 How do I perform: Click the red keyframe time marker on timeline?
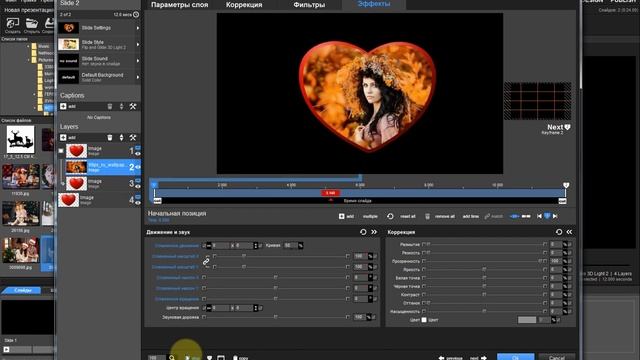(330, 193)
